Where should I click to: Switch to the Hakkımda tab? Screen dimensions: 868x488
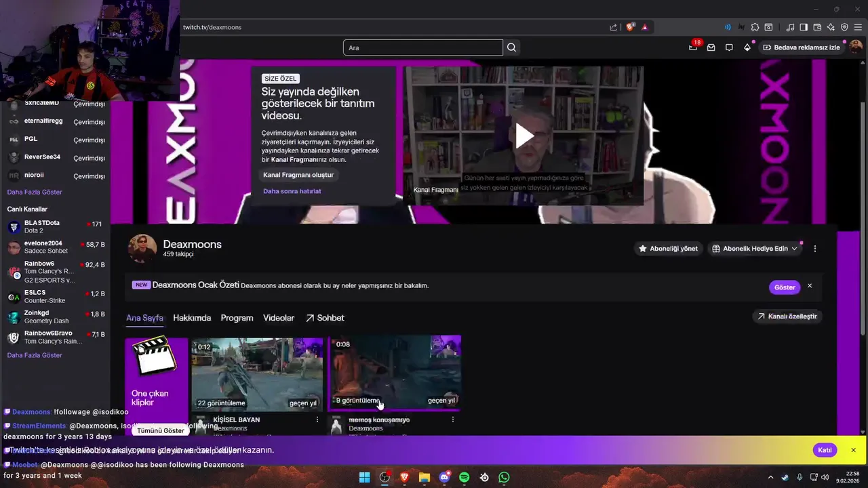coord(192,318)
